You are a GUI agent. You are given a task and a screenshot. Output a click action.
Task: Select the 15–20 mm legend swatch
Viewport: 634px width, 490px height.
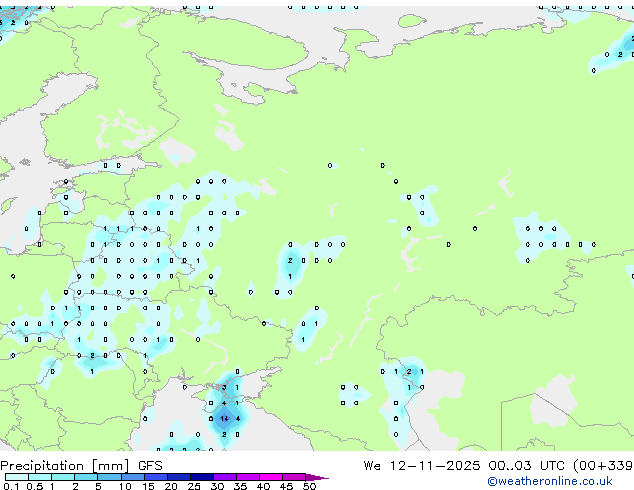click(156, 477)
